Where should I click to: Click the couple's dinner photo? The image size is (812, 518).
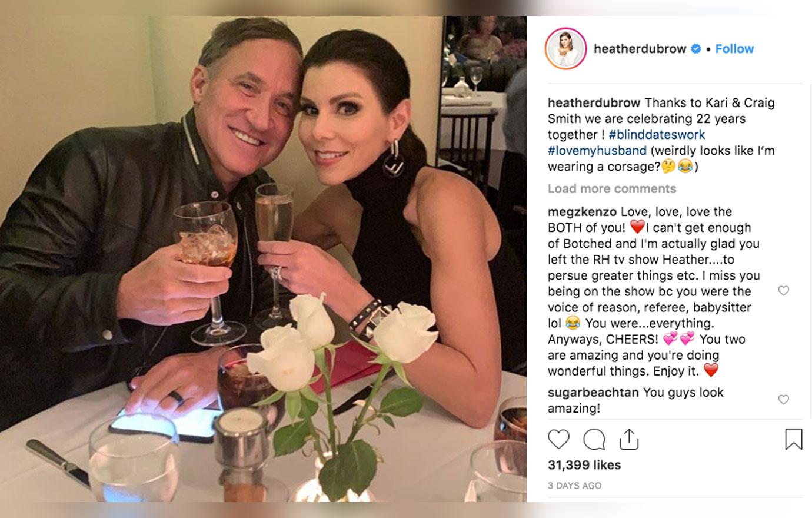[x=263, y=259]
